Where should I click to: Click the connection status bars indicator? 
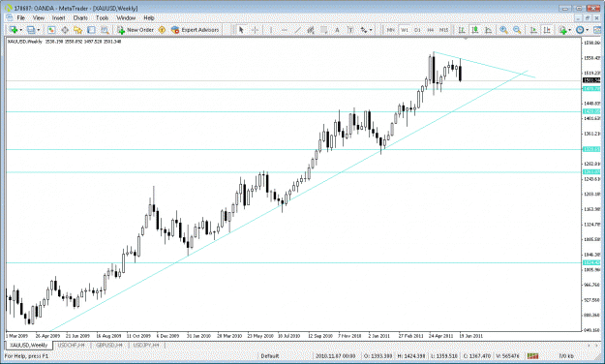(x=532, y=356)
